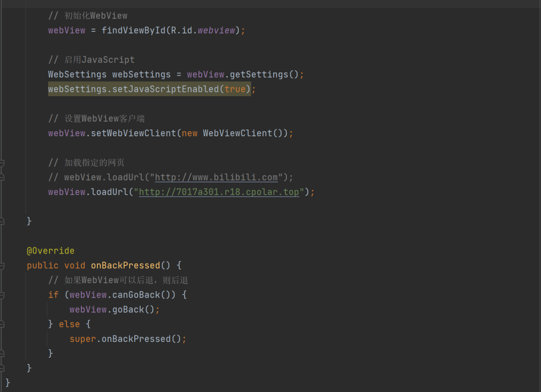Collapse the fold marker beside onBackPressed method
The width and height of the screenshot is (541, 392).
pyautogui.click(x=2, y=266)
